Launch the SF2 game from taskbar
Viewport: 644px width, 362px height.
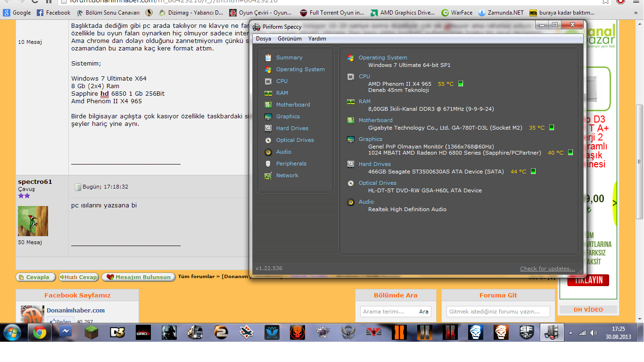527,333
